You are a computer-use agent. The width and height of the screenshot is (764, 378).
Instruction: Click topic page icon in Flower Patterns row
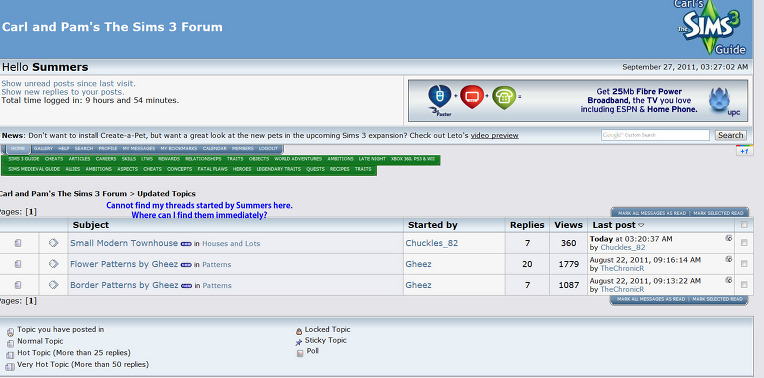pos(18,264)
